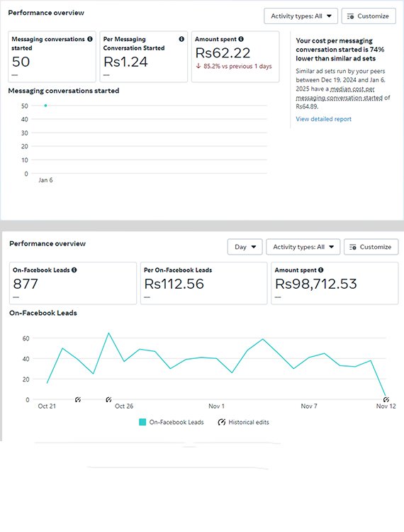
Task: Click info icon beside On-Facebook Leads
Action: tap(74, 270)
